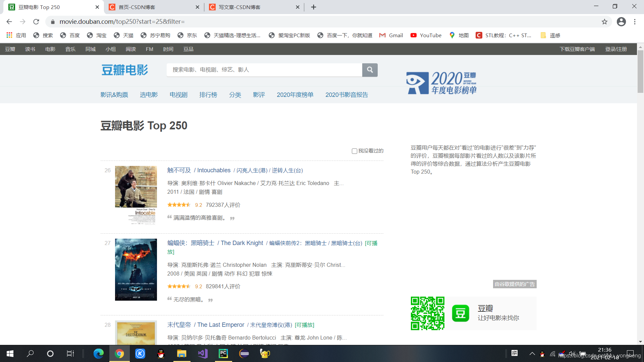Open The Dark Knight movie title link
Image resolution: width=644 pixels, height=362 pixels.
click(241, 243)
